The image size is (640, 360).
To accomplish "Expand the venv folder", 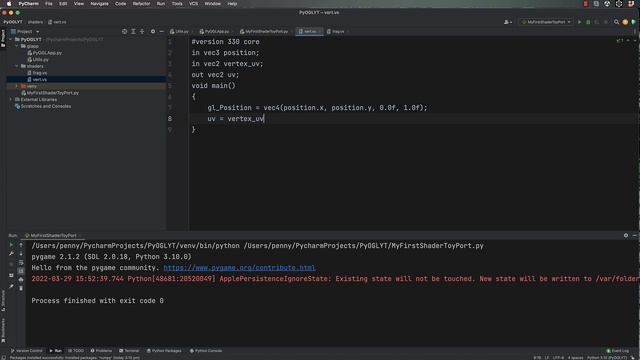I will click(17, 86).
